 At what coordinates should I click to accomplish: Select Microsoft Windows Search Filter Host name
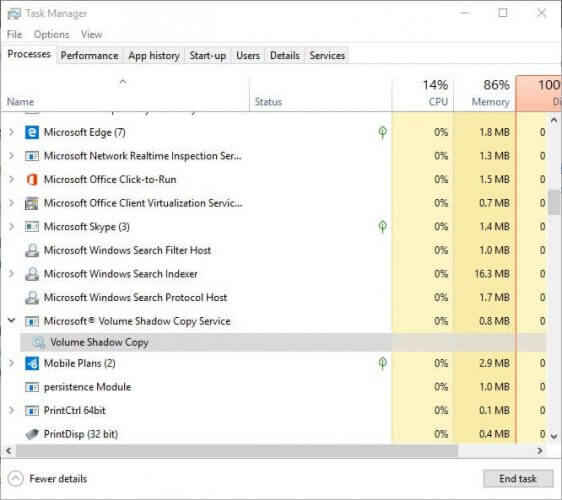(128, 250)
